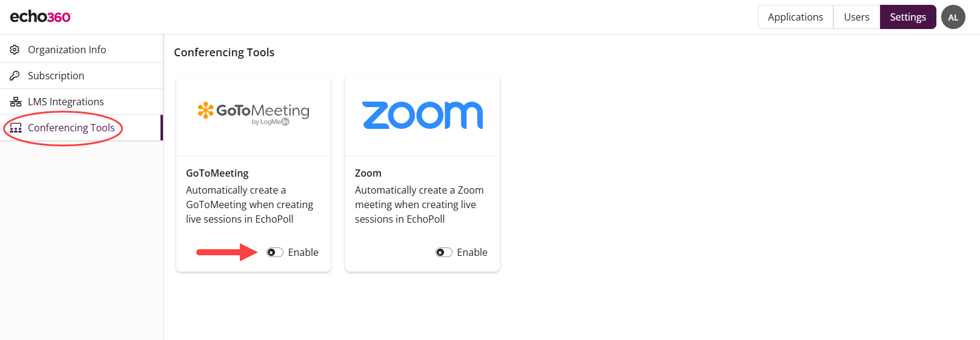980x340 pixels.
Task: Click the Enable label beside Zoom toggle
Action: click(x=472, y=252)
